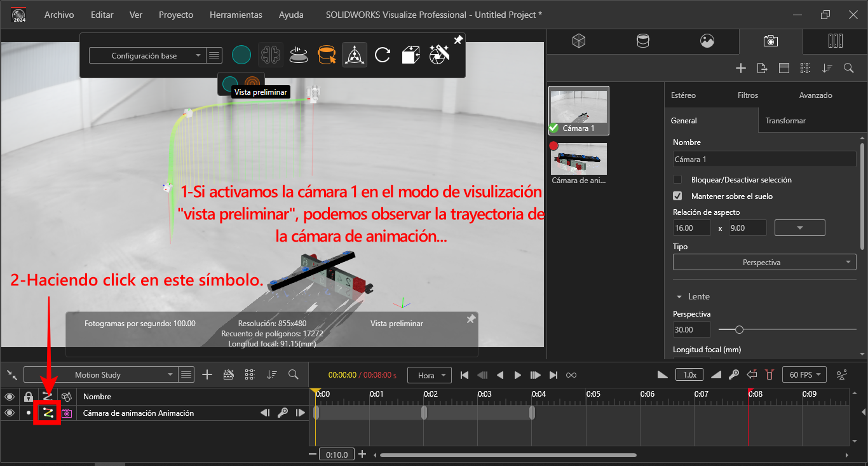Screen dimensions: 868x466
Task: Click the reset rotation arrow icon
Action: point(383,55)
